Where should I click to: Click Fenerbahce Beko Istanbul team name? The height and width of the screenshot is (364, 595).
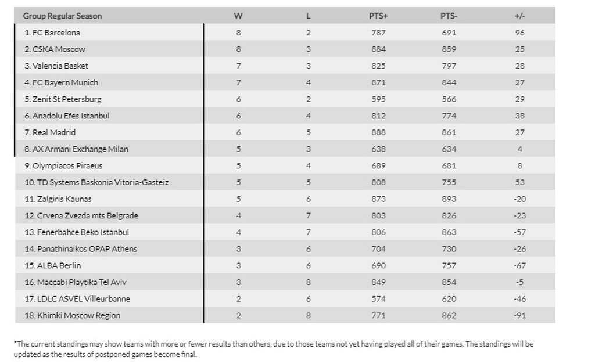80,232
